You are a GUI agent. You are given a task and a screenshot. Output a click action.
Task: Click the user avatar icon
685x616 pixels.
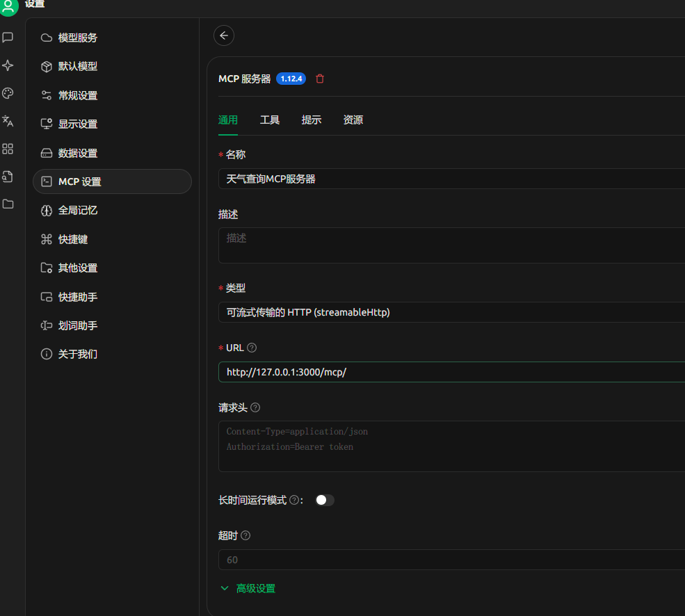(8, 6)
